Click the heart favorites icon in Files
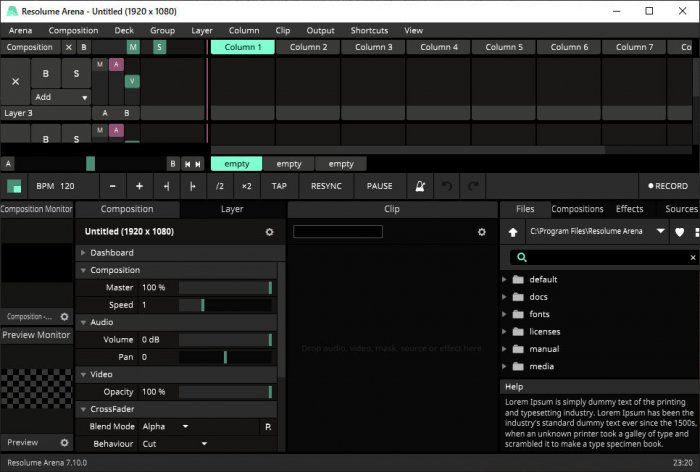This screenshot has height=472, width=700. [x=678, y=231]
